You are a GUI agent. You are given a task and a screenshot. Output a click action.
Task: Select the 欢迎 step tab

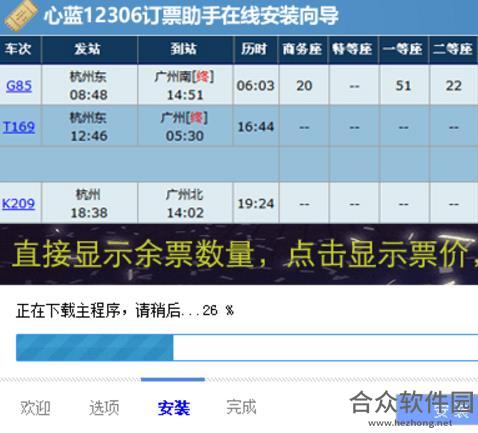coord(35,407)
